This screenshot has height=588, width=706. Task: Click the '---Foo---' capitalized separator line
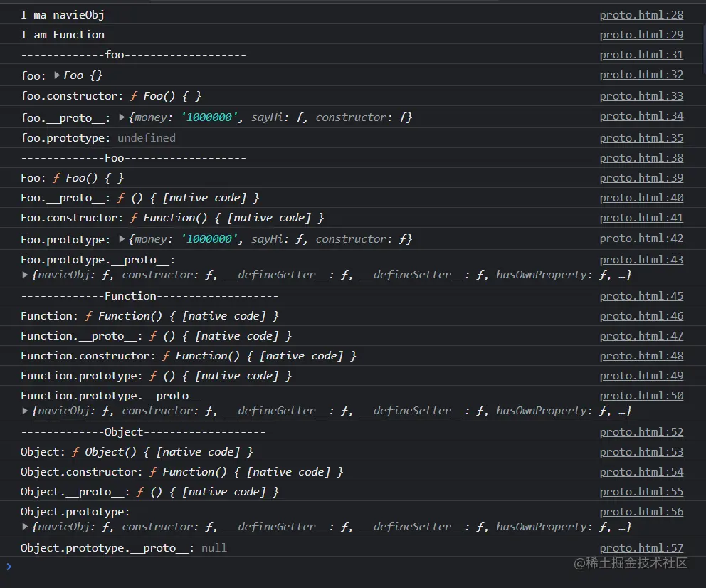pos(133,158)
